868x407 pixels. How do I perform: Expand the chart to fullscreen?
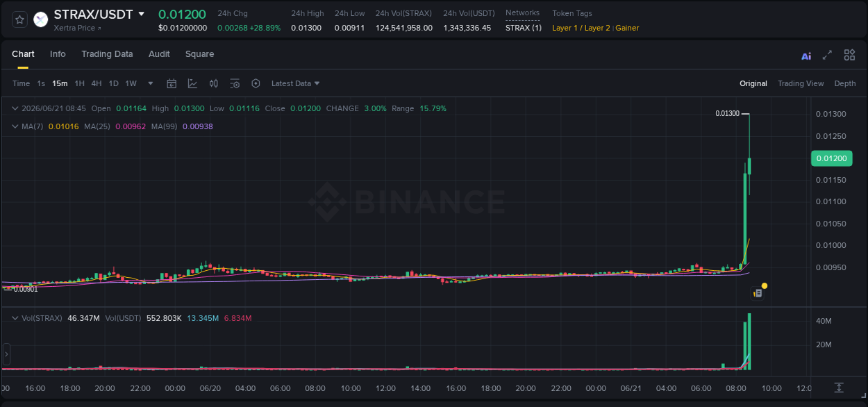[827, 55]
